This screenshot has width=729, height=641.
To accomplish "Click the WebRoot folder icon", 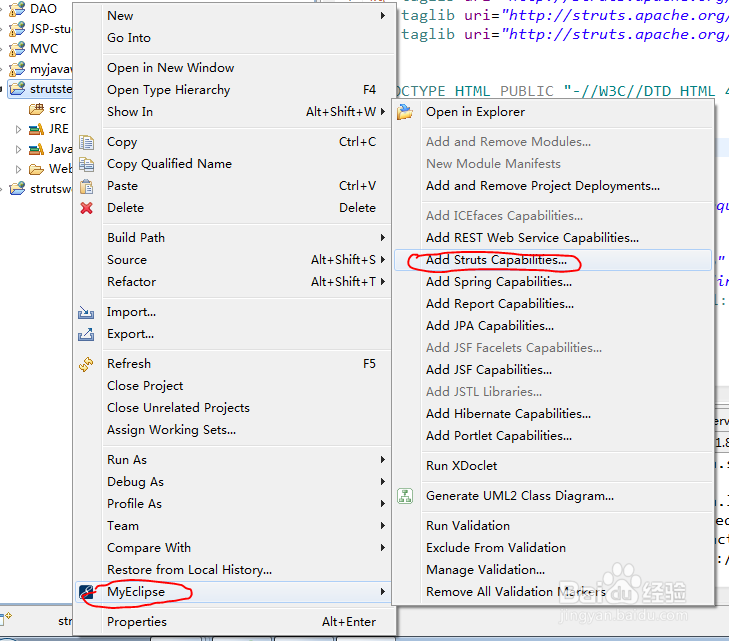I will pos(37,169).
